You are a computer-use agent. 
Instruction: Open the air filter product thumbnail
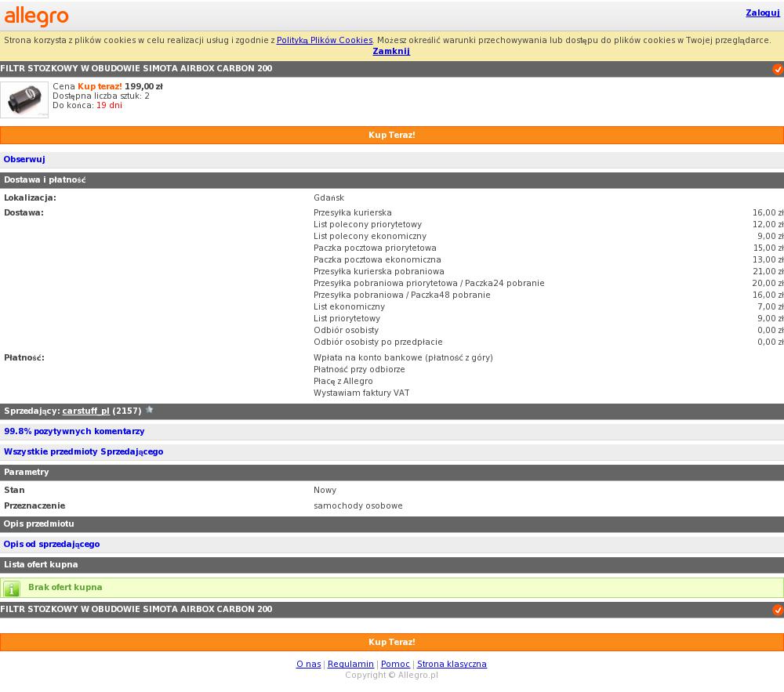coord(24,100)
